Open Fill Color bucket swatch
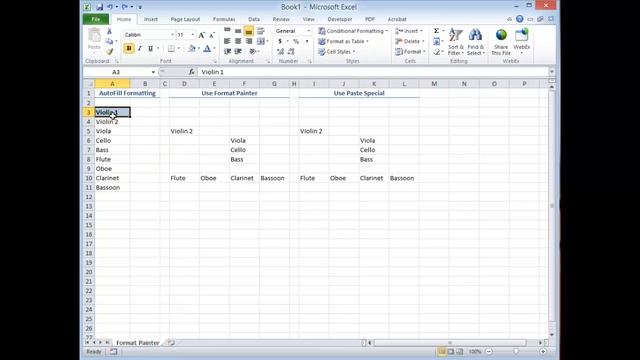Image resolution: width=640 pixels, height=360 pixels. (x=191, y=49)
